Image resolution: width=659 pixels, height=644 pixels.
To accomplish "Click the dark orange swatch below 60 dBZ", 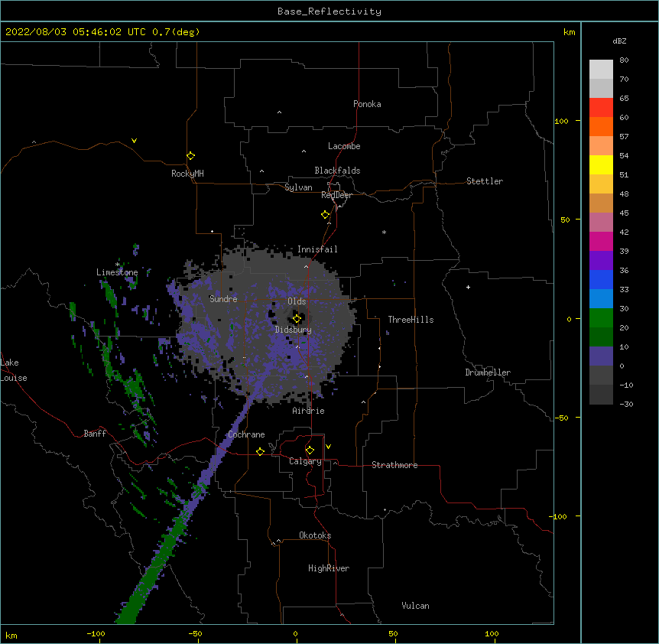I will pos(601,126).
